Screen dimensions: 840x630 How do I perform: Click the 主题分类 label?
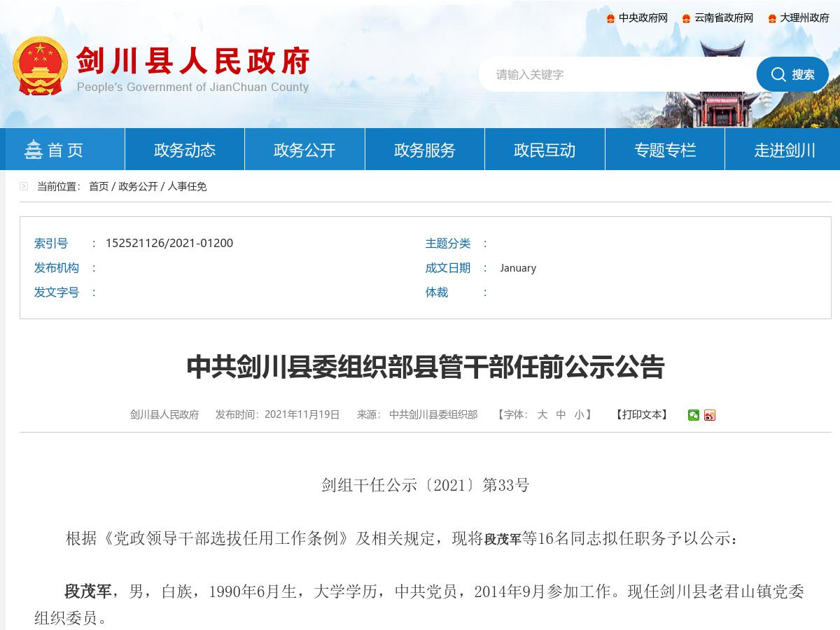click(448, 243)
